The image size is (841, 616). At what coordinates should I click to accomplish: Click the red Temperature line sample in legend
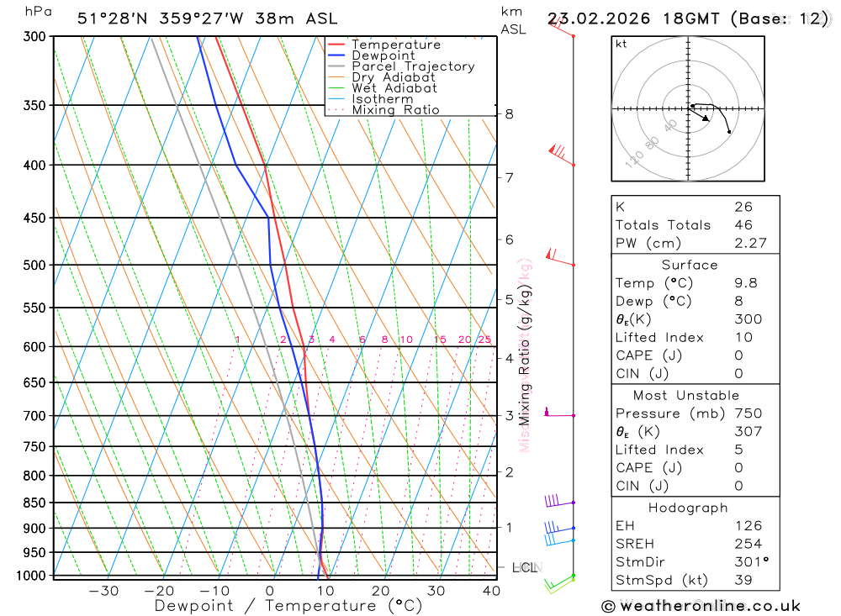click(336, 45)
